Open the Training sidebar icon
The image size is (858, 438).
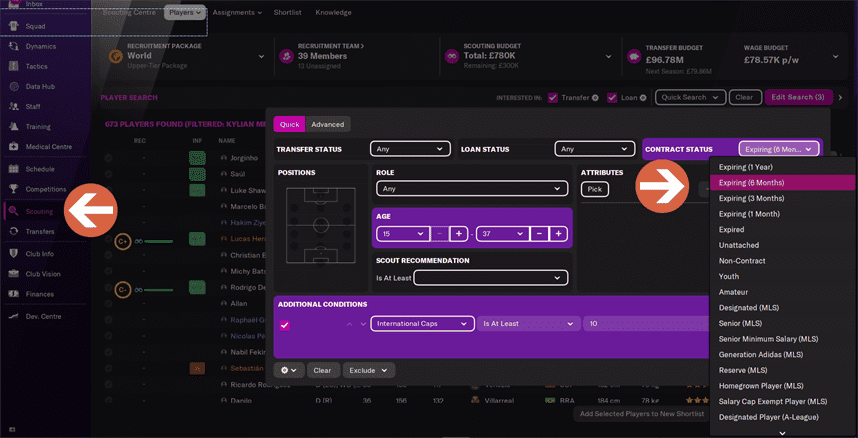pyautogui.click(x=14, y=126)
